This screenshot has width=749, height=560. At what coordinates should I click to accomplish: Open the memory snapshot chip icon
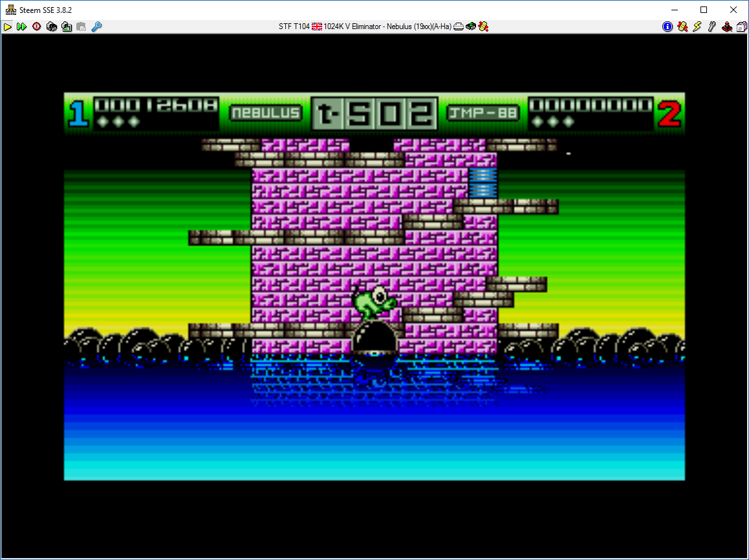[51, 27]
